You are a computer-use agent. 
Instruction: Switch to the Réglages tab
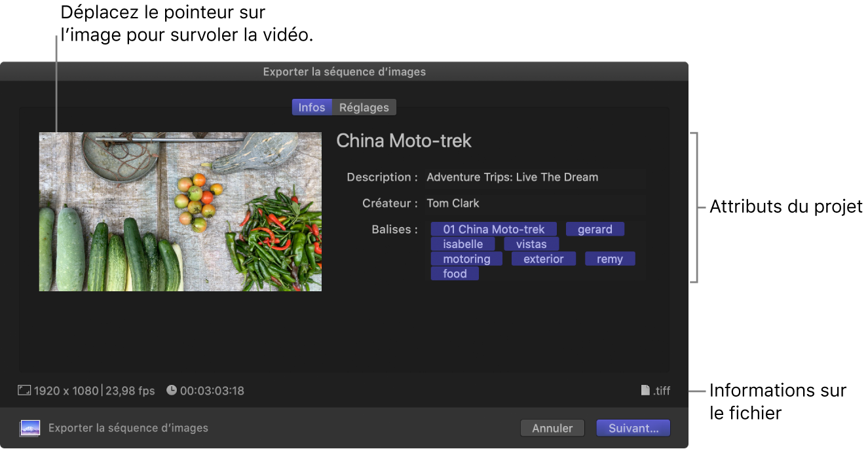click(x=364, y=107)
